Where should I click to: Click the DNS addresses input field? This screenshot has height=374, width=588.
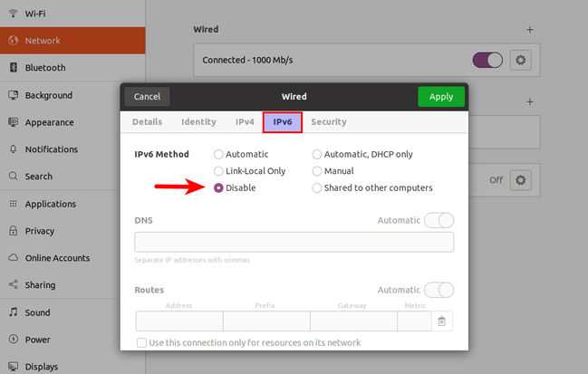tap(294, 242)
